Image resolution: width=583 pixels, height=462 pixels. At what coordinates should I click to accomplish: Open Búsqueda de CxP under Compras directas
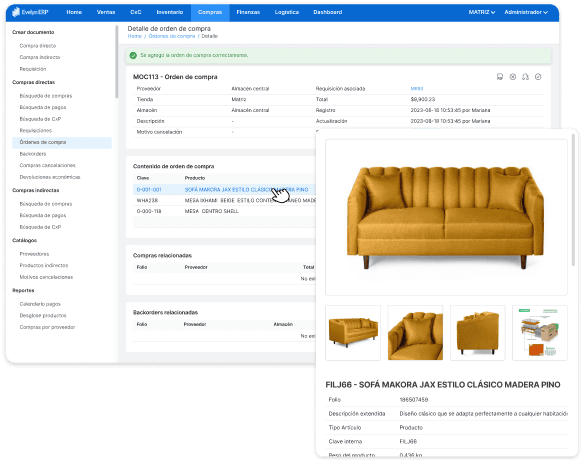[x=40, y=119]
